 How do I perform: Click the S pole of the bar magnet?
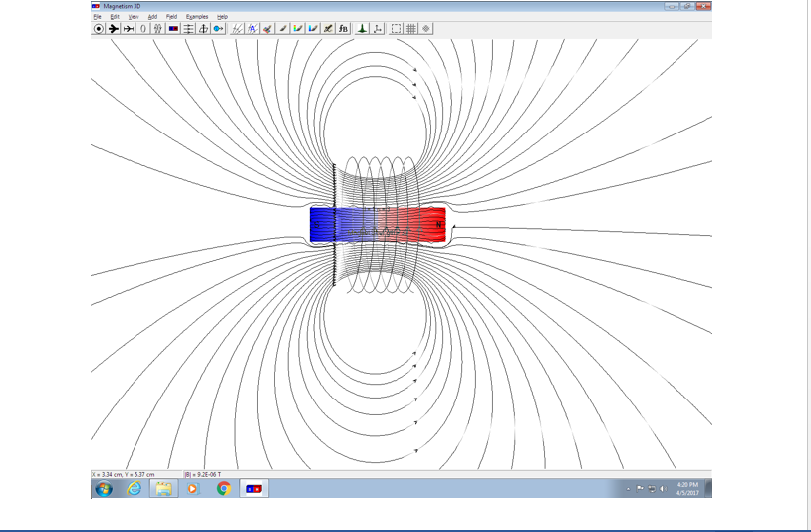coord(317,225)
